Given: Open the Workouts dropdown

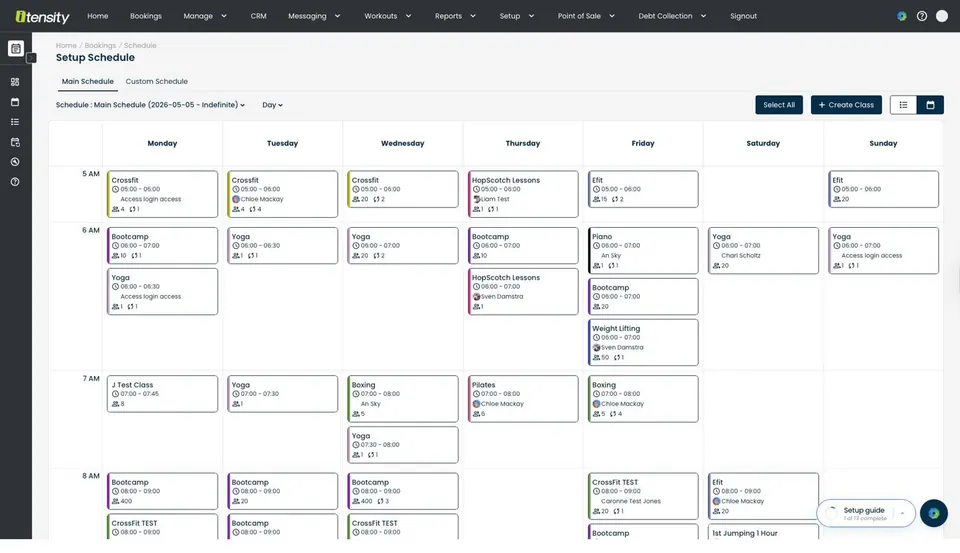Looking at the screenshot, I should click(388, 17).
